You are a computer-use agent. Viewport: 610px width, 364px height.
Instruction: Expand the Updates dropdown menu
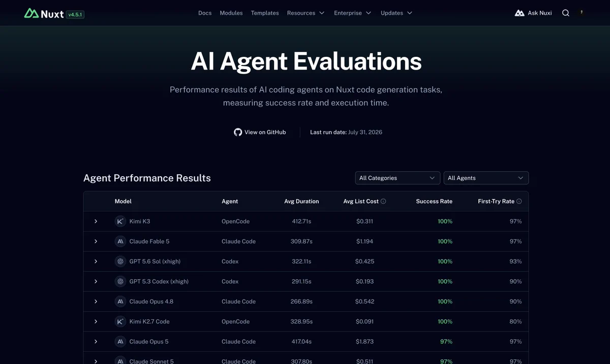tap(396, 13)
